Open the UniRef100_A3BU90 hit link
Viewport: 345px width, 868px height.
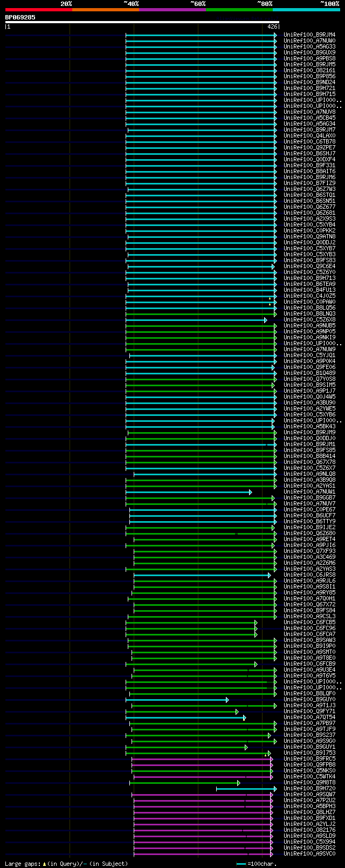coord(309,402)
